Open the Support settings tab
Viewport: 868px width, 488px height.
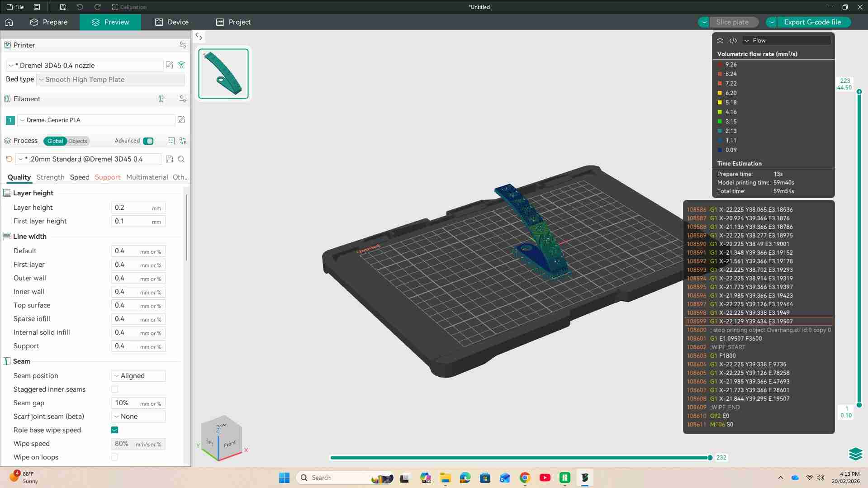(108, 177)
